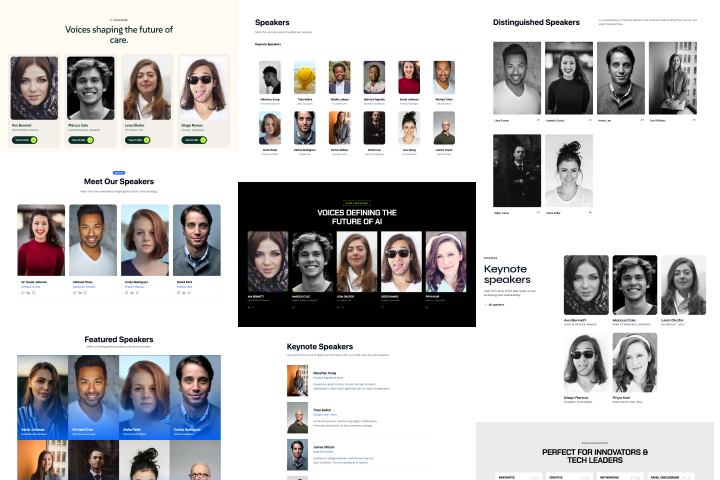Select Sarah Johnson's red-top thumbnail in Speakers grid
This screenshot has width=720, height=480.
tap(409, 77)
